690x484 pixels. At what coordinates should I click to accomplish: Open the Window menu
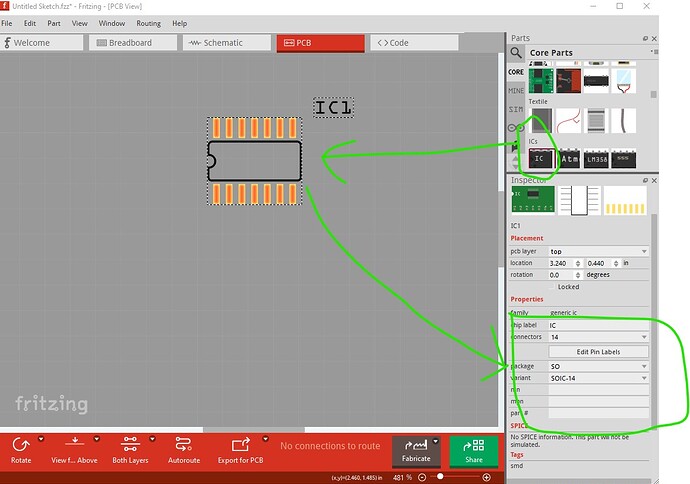[112, 23]
